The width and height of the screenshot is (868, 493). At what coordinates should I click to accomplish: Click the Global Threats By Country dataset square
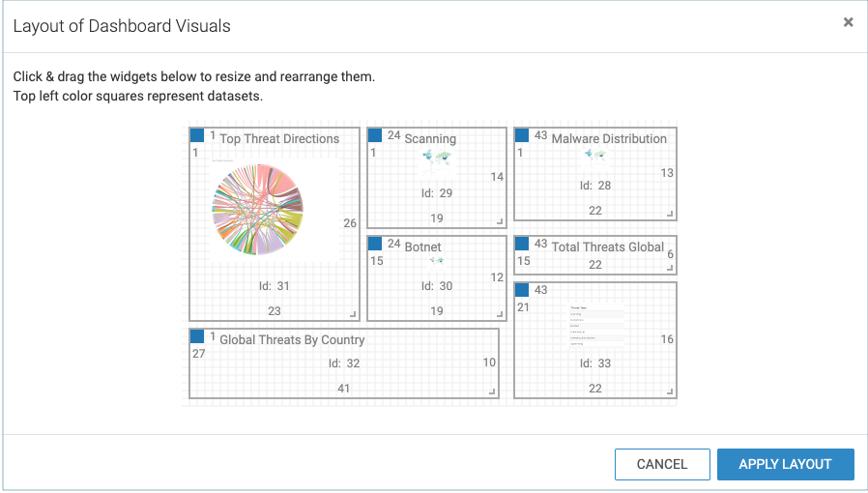[197, 336]
